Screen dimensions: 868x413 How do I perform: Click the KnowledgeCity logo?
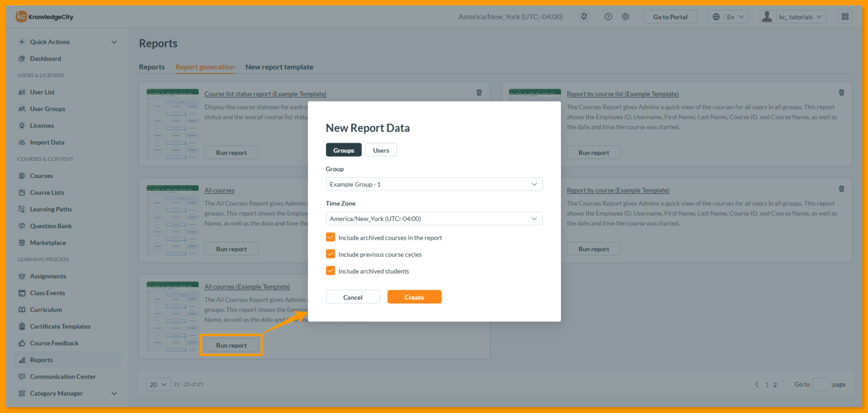point(44,17)
